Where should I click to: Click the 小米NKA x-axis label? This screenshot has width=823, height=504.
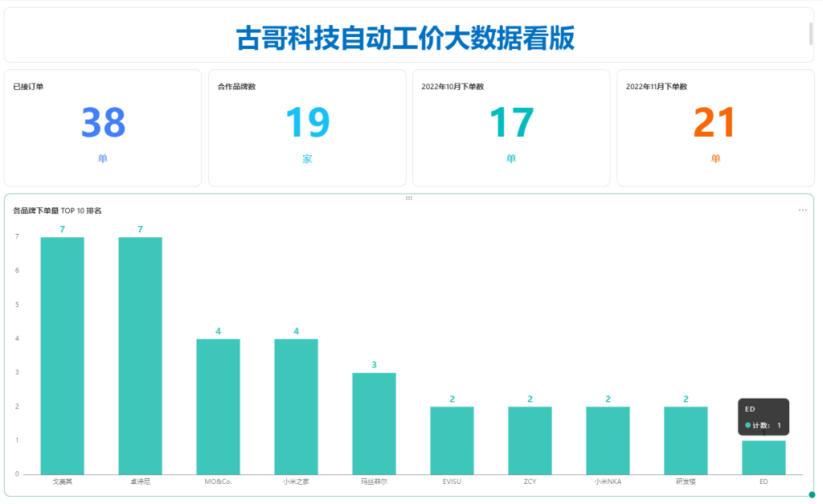(x=608, y=481)
